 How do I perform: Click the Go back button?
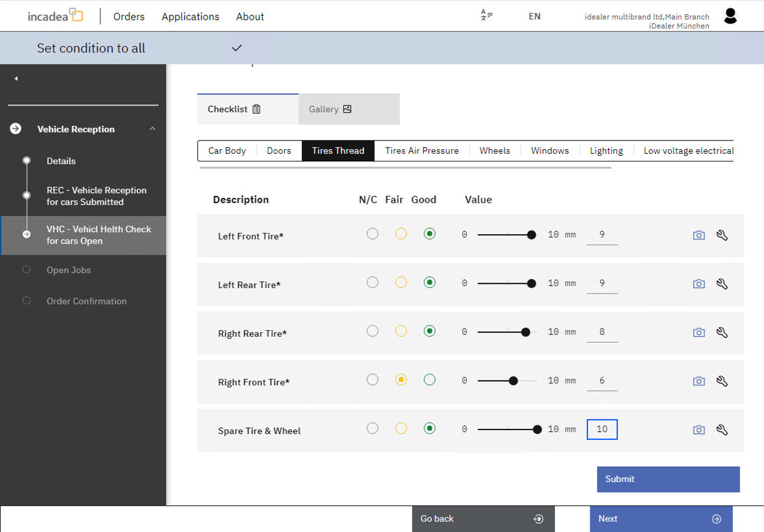[483, 519]
